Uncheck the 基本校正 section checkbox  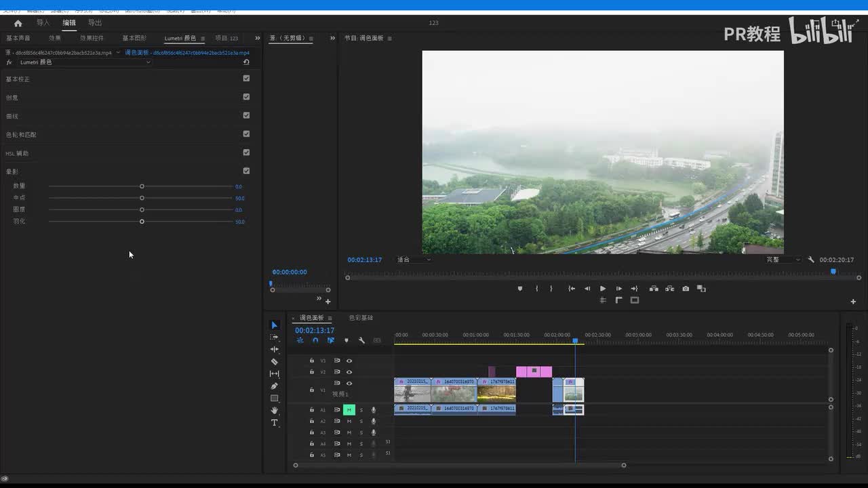246,79
